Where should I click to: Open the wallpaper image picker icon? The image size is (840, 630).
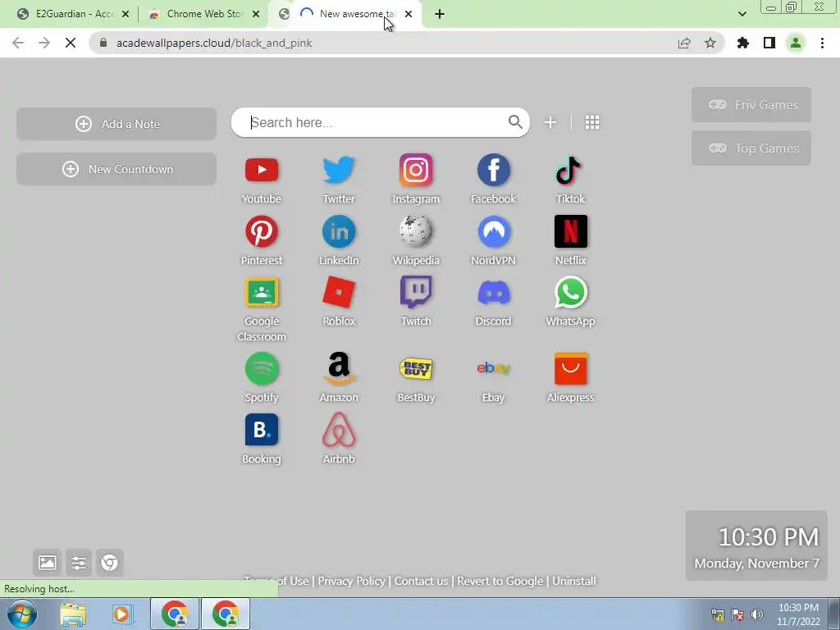coord(47,563)
